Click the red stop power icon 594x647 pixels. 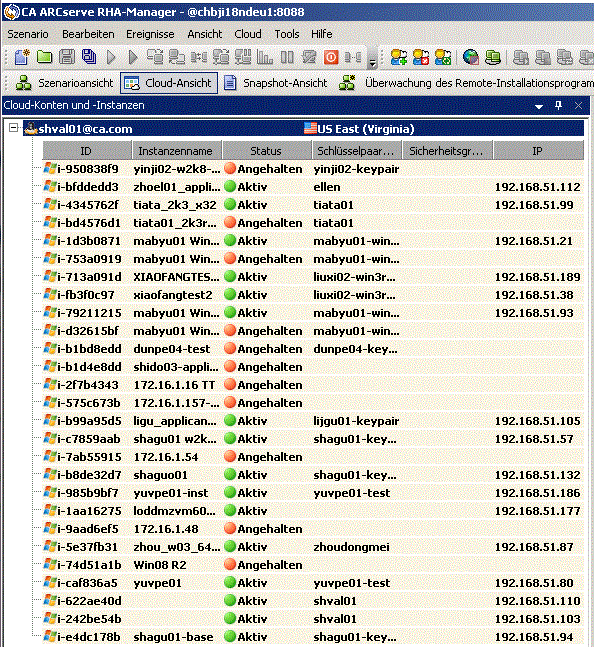(330, 57)
